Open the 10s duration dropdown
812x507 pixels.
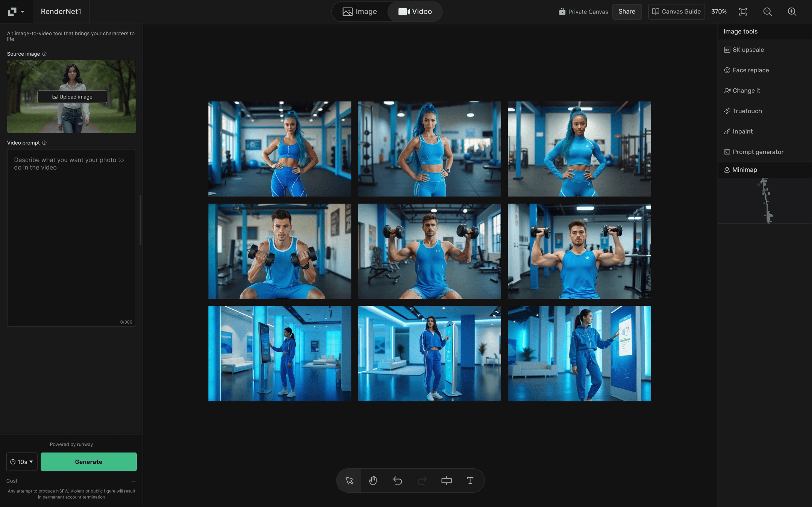tap(22, 462)
